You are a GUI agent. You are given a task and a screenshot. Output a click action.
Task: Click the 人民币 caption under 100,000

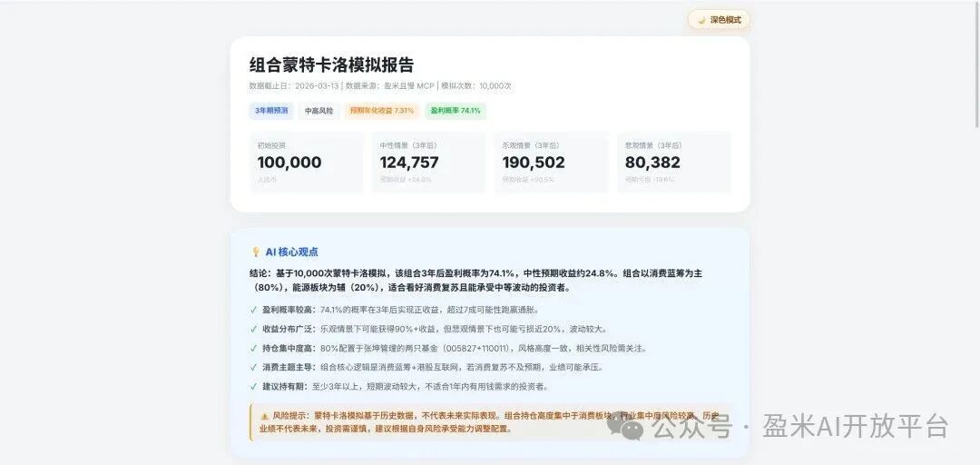[x=266, y=180]
